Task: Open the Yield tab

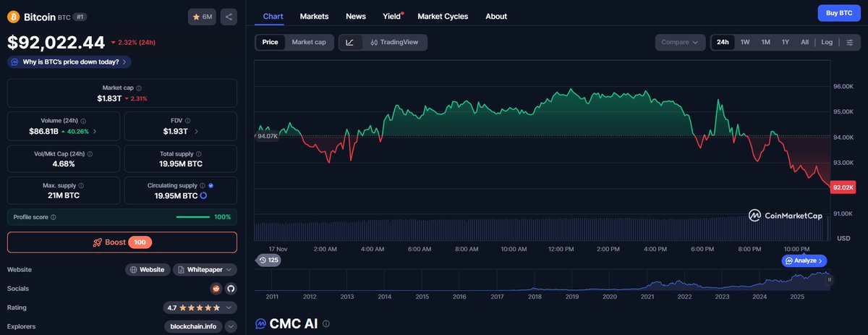Action: click(x=392, y=16)
